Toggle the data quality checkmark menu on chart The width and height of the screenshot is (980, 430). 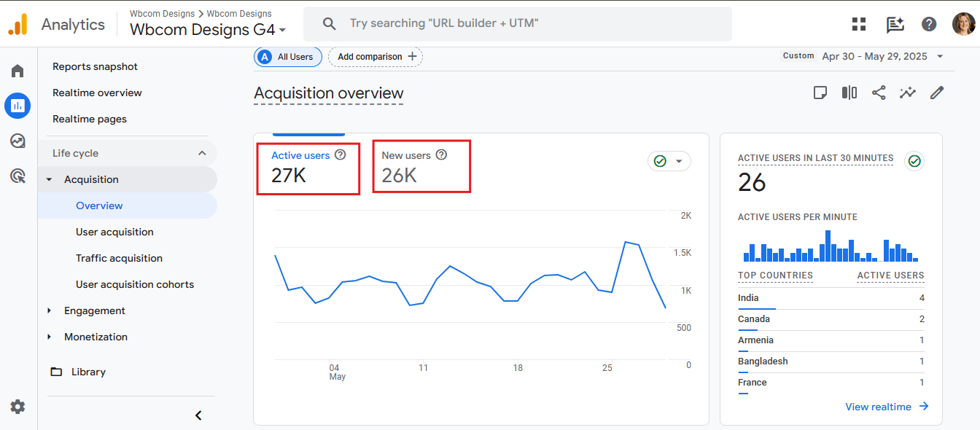(x=669, y=161)
